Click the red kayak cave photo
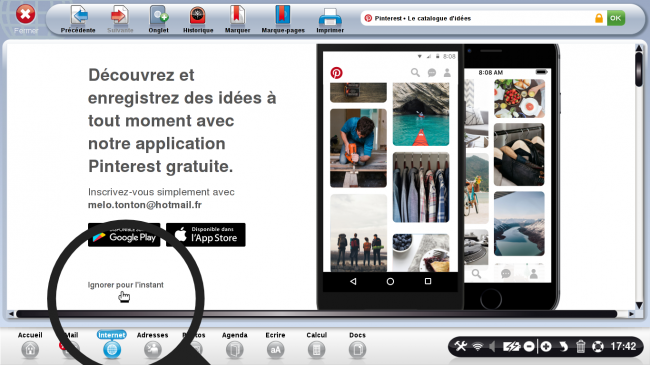Image resolution: width=650 pixels, height=365 pixels. point(421,114)
